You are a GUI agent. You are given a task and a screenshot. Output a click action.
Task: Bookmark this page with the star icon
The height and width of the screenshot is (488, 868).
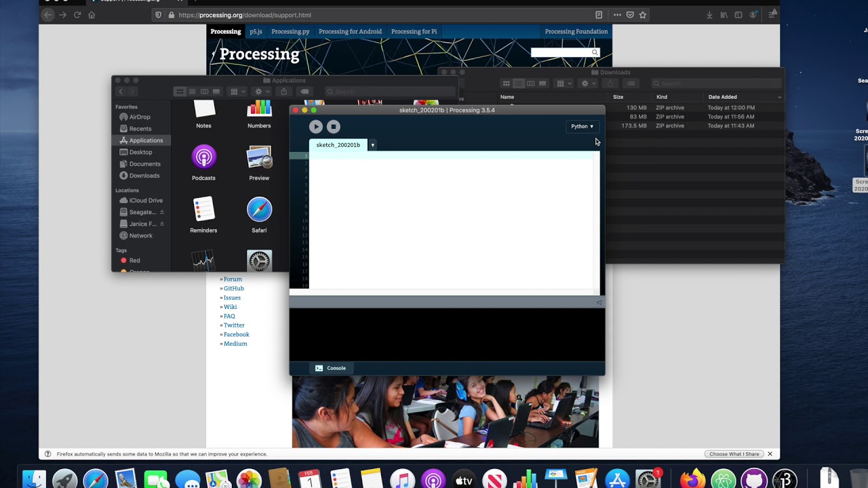tap(643, 15)
